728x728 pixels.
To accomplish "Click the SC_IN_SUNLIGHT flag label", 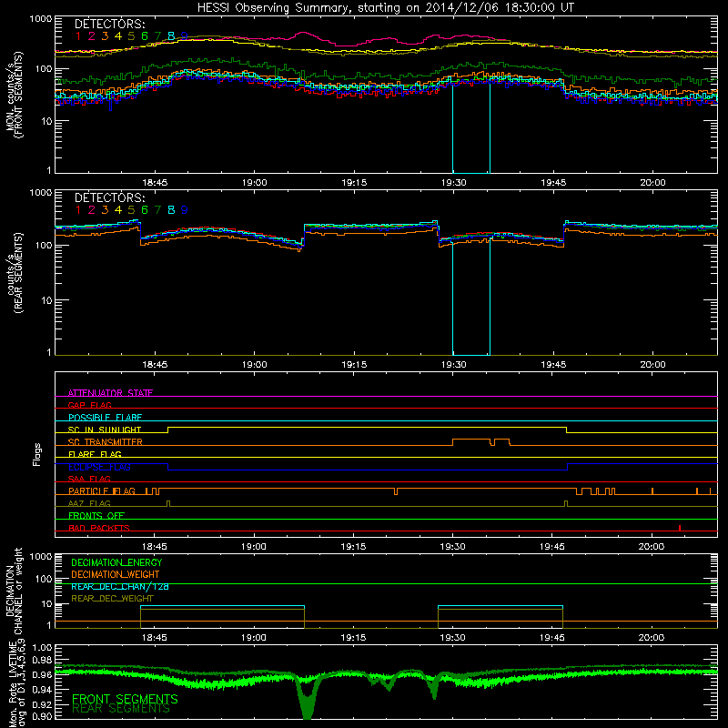I will tap(105, 430).
